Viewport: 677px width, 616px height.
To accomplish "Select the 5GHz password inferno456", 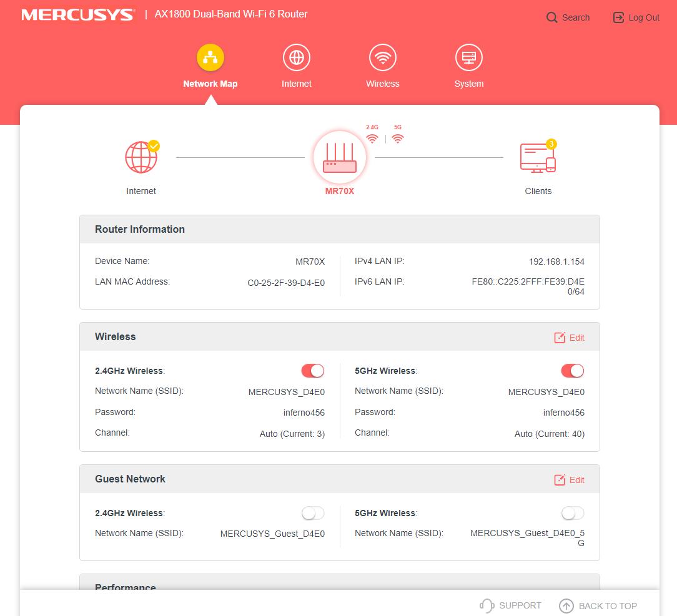I will tap(563, 413).
